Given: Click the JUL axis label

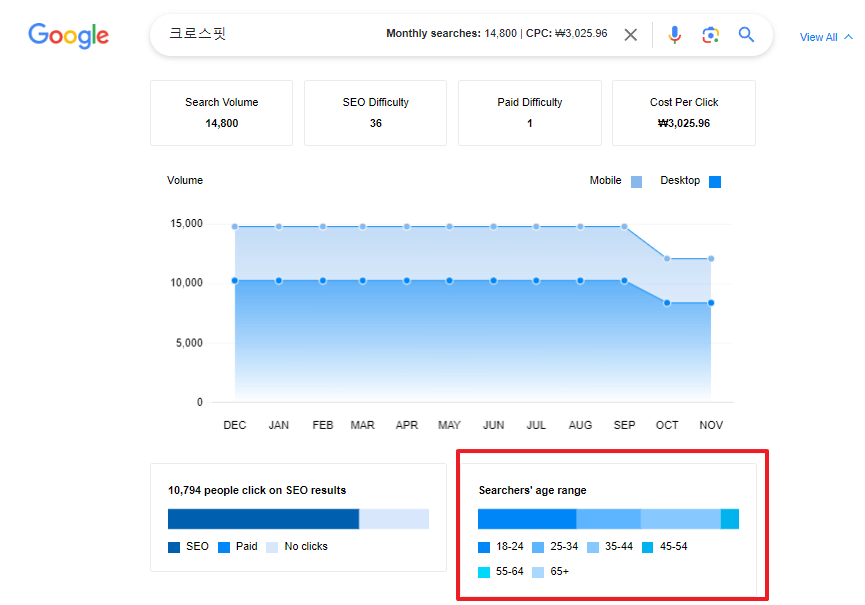Looking at the screenshot, I should [536, 425].
